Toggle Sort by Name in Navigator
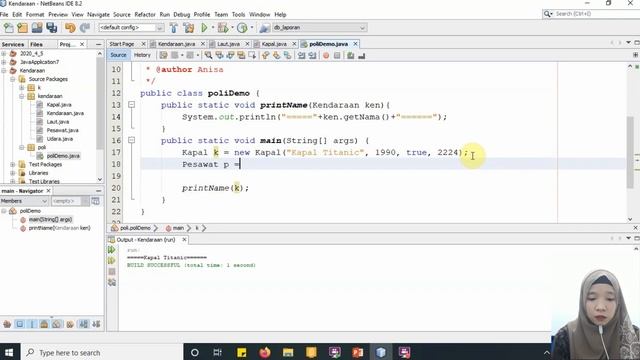 tap(84, 324)
